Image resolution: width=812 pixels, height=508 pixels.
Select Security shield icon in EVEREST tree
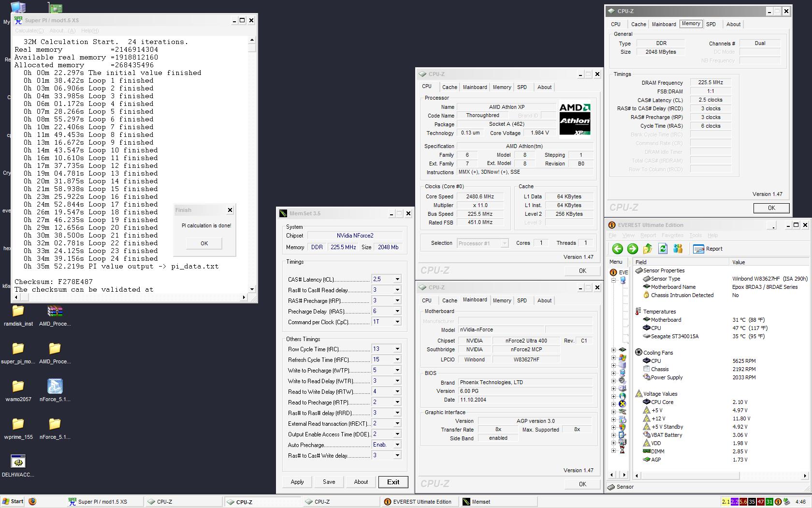(623, 427)
